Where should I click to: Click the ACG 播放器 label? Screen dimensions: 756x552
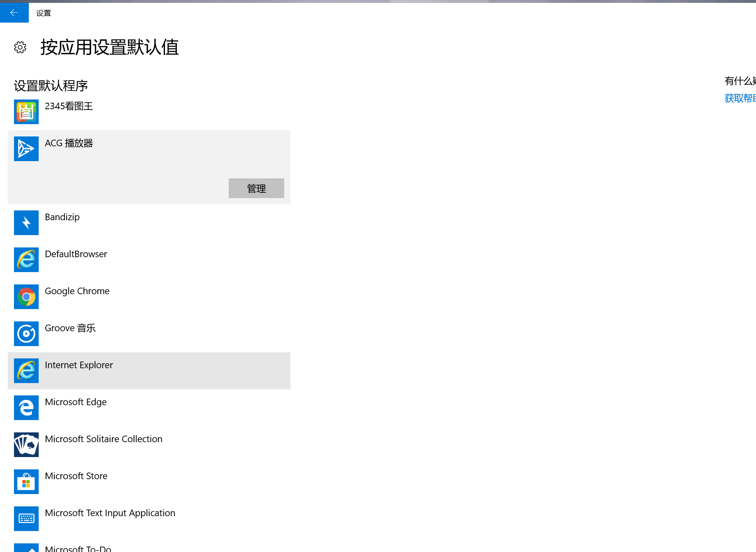click(69, 143)
